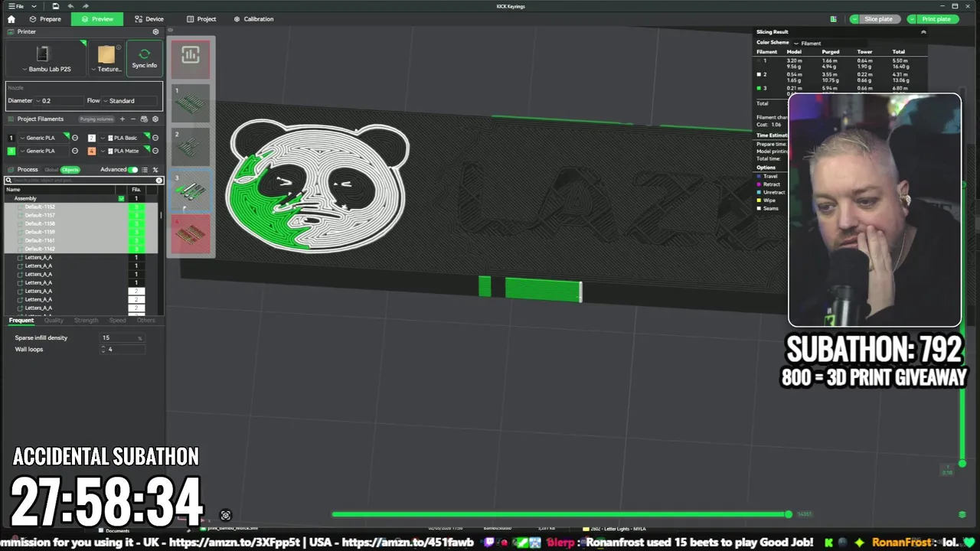Switch to the Device tab
The height and width of the screenshot is (551, 980).
pyautogui.click(x=149, y=19)
